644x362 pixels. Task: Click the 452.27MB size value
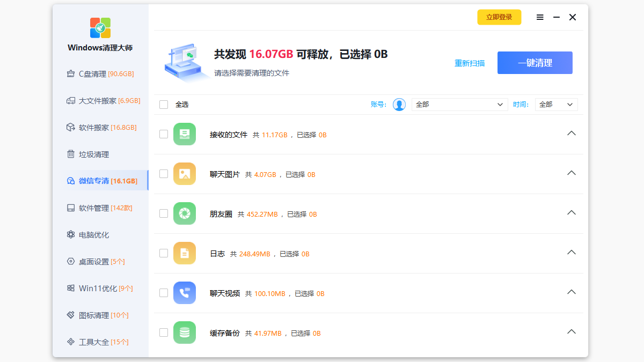point(262,215)
